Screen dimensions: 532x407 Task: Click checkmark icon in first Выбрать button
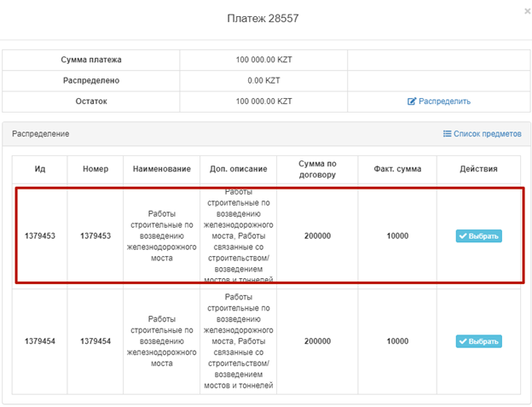pyautogui.click(x=463, y=236)
